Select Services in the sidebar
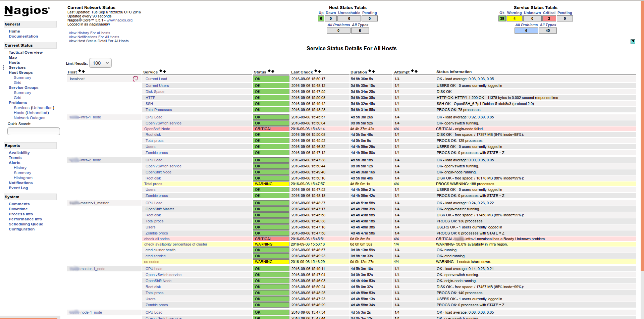 coord(17,67)
